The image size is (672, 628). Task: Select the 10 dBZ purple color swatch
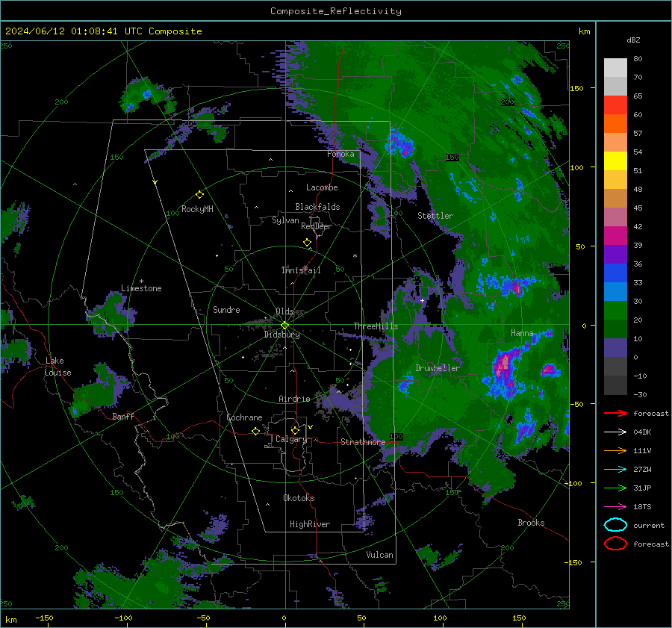point(615,348)
